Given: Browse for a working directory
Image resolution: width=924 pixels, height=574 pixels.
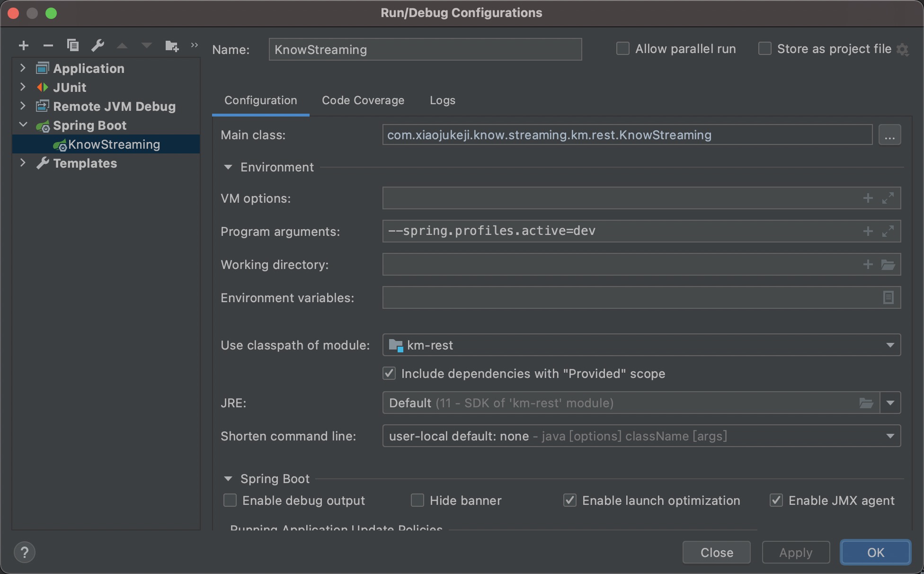Looking at the screenshot, I should (888, 264).
